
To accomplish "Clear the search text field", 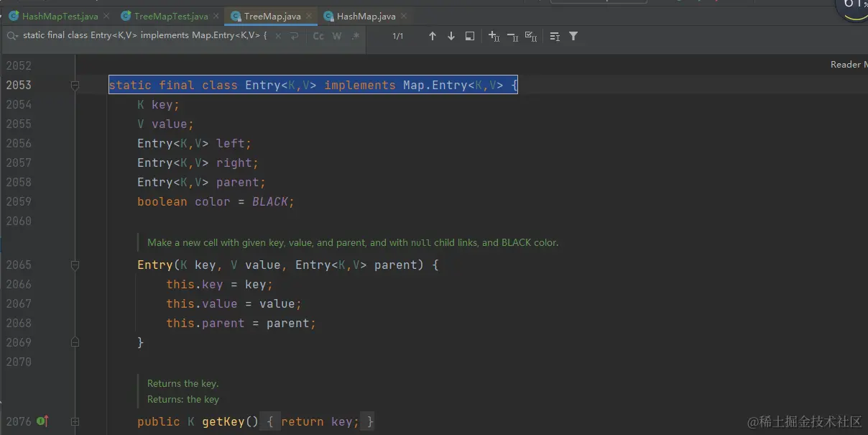I will pos(277,36).
